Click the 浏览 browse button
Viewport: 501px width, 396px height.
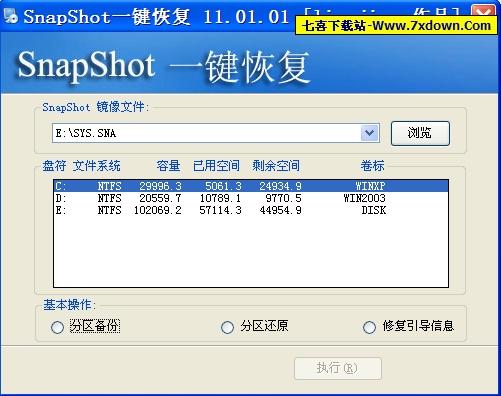pos(420,133)
